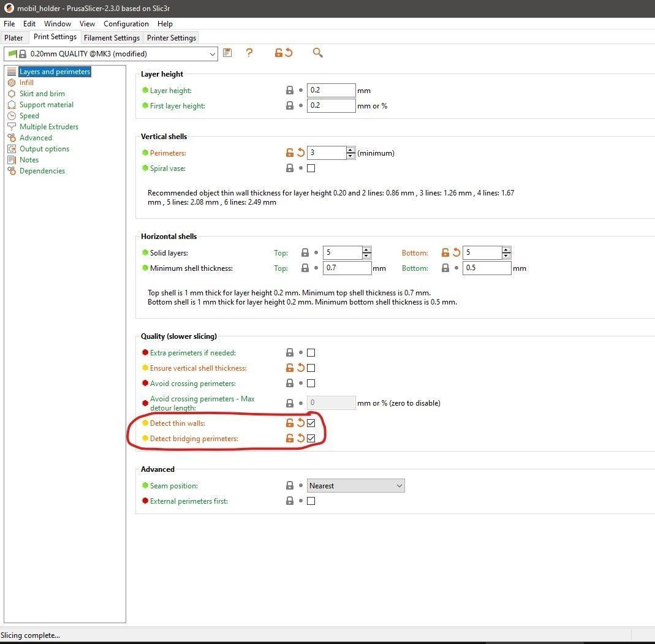Switch to the Plater tab
This screenshot has height=644, width=655.
pyautogui.click(x=13, y=38)
